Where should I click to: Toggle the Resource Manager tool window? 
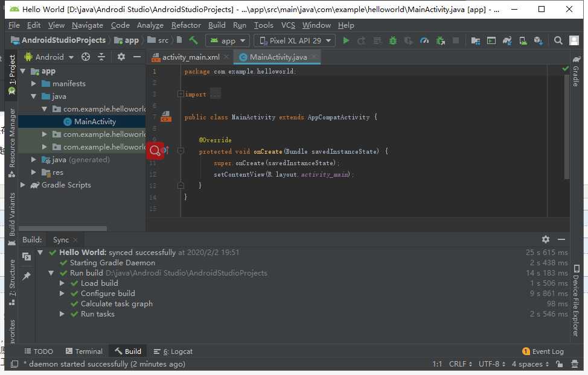click(x=11, y=142)
